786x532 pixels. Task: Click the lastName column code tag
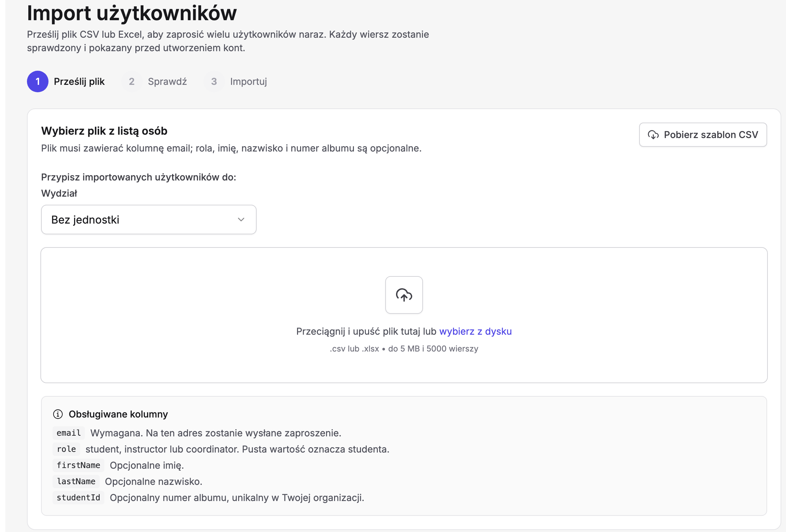coord(76,481)
